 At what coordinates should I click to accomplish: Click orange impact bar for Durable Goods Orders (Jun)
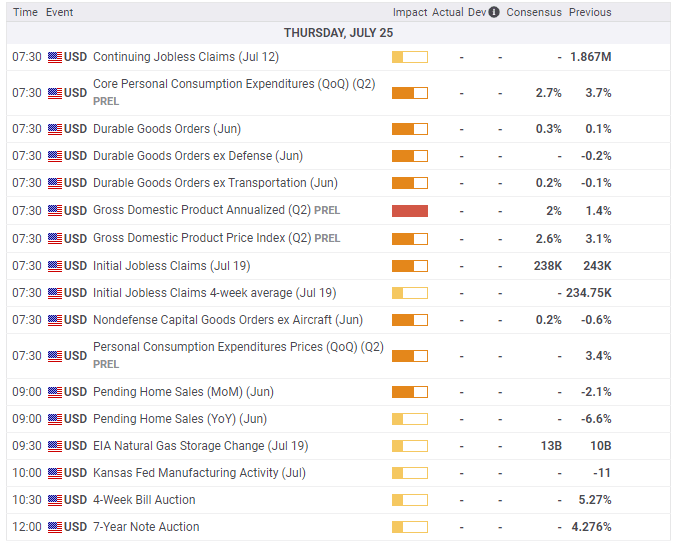coord(410,129)
